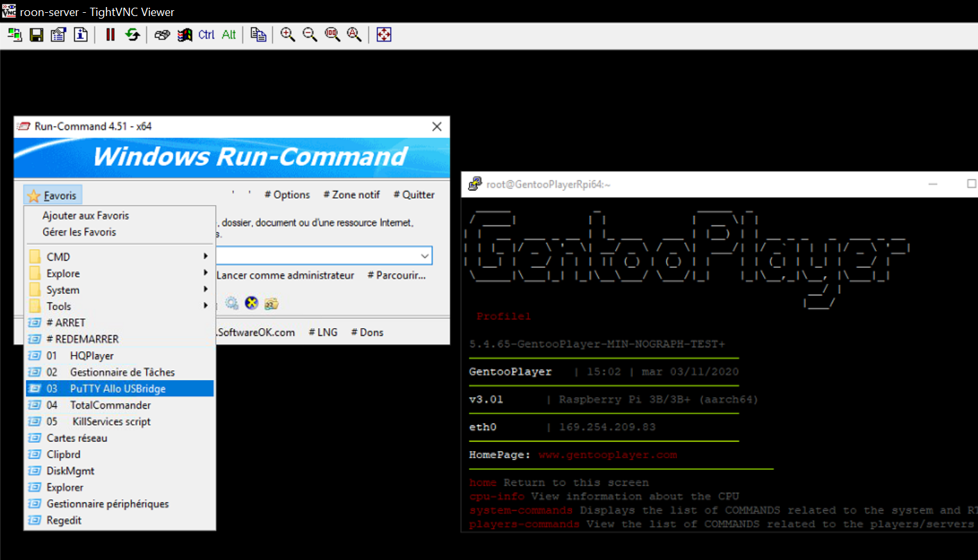Launch 03 PuTTY Allo USBridge favorite

click(x=119, y=388)
